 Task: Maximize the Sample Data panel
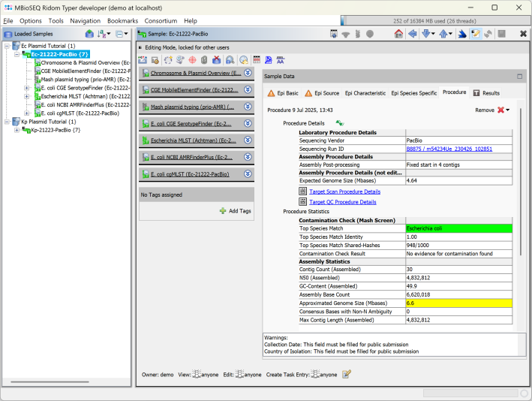pyautogui.click(x=519, y=77)
